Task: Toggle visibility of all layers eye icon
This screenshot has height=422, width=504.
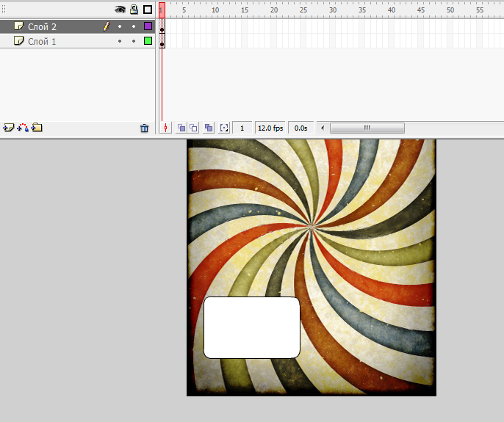Action: 120,10
